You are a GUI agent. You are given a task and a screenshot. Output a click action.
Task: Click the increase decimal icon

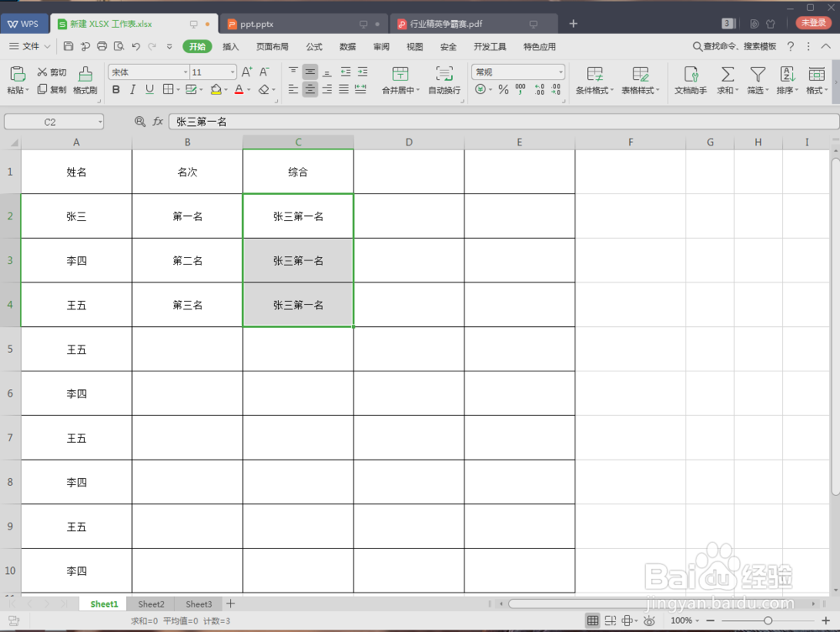pyautogui.click(x=539, y=90)
